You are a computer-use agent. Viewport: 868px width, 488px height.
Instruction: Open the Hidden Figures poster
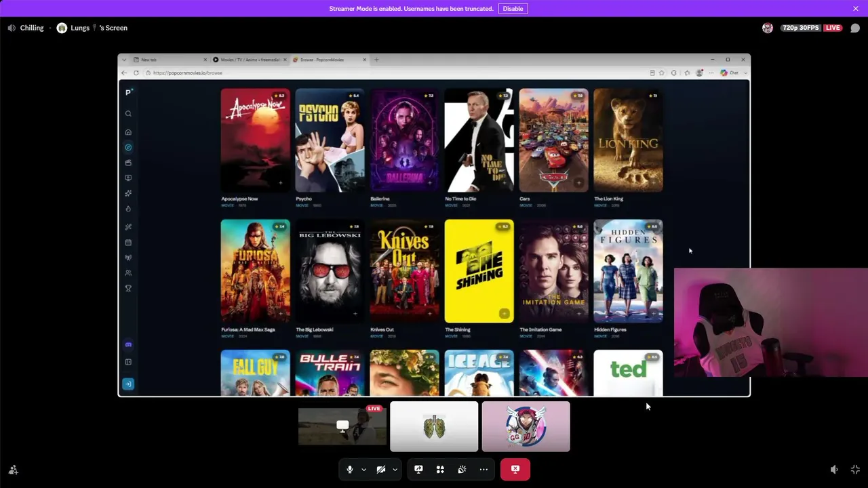tap(628, 271)
